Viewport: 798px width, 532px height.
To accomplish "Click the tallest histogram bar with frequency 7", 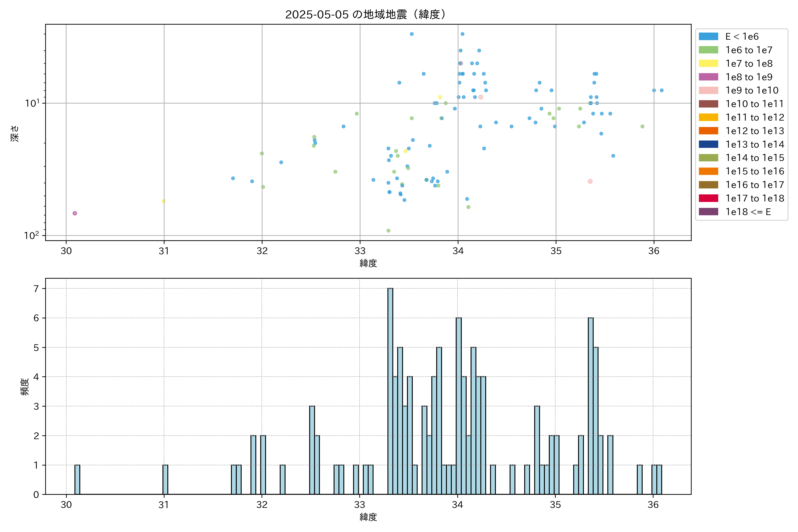I will click(x=390, y=390).
